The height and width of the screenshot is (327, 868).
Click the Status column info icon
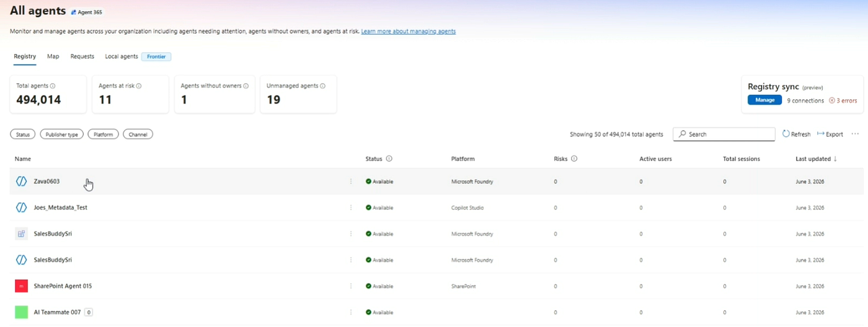point(389,159)
